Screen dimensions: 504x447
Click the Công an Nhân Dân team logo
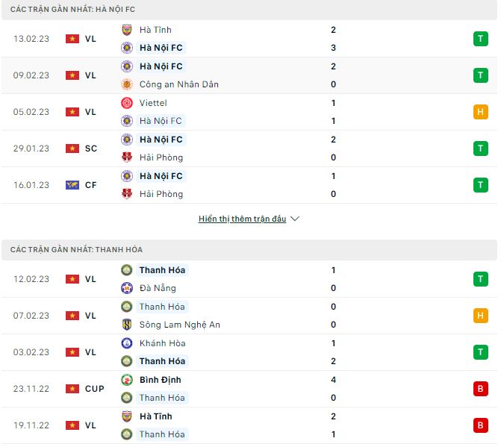pyautogui.click(x=127, y=84)
